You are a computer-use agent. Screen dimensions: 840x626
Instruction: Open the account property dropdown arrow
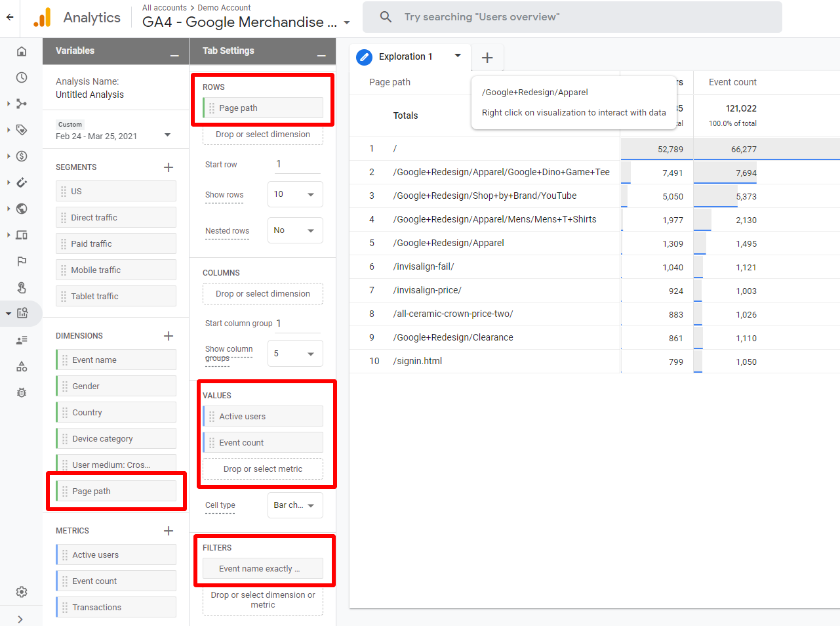point(347,23)
